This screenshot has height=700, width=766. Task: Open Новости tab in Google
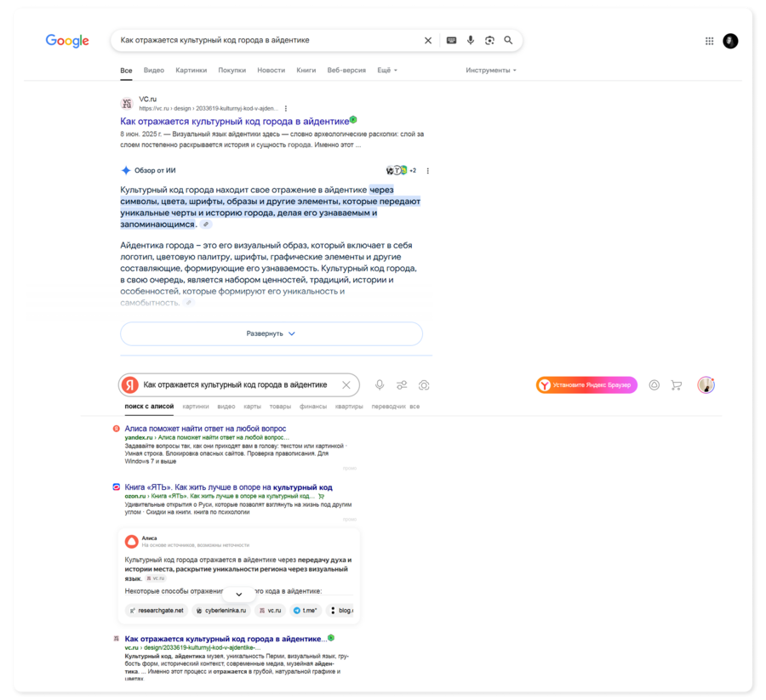(x=272, y=71)
